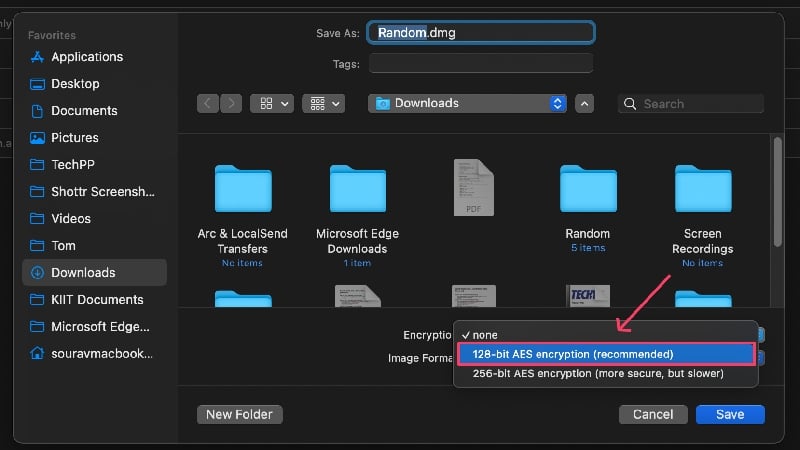Image resolution: width=800 pixels, height=450 pixels.
Task: Select the Screen Recordings folder
Action: pos(703,189)
